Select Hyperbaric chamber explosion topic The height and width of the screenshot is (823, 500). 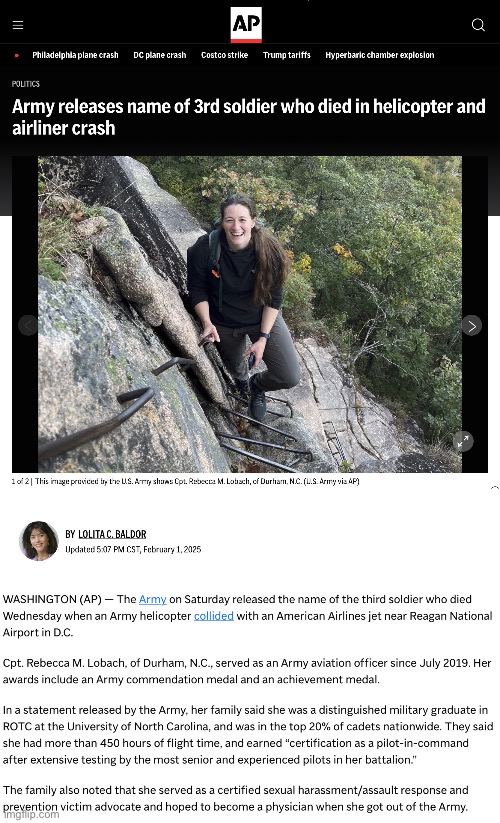click(380, 55)
